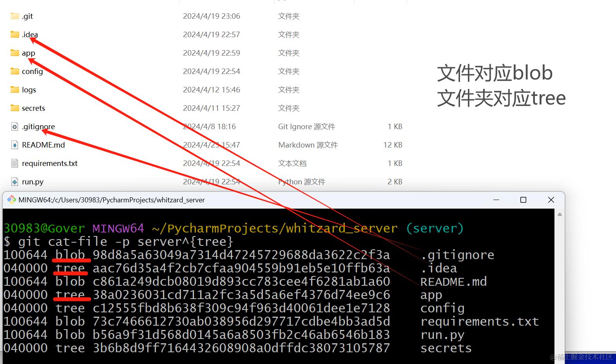Click the Python 源文件 type cell
Screen dimensions: 616x364
[x=302, y=182]
